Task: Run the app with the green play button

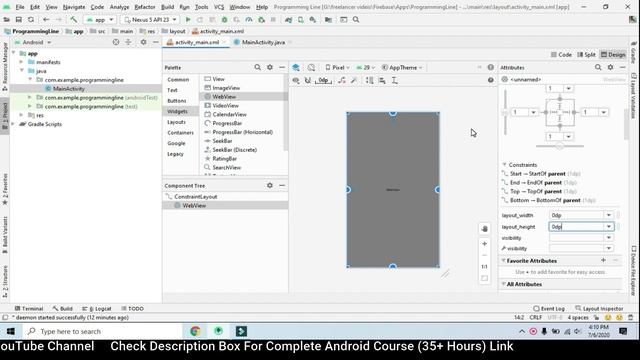Action: tap(188, 20)
